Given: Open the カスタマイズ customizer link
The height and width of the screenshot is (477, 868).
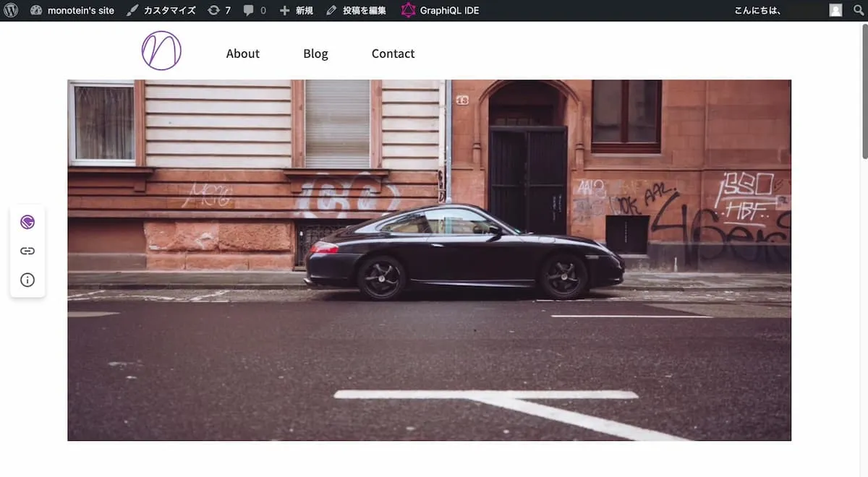Looking at the screenshot, I should pyautogui.click(x=161, y=10).
